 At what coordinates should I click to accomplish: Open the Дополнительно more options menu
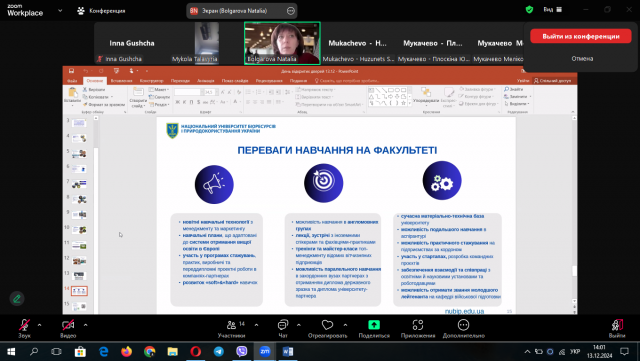pos(463,328)
